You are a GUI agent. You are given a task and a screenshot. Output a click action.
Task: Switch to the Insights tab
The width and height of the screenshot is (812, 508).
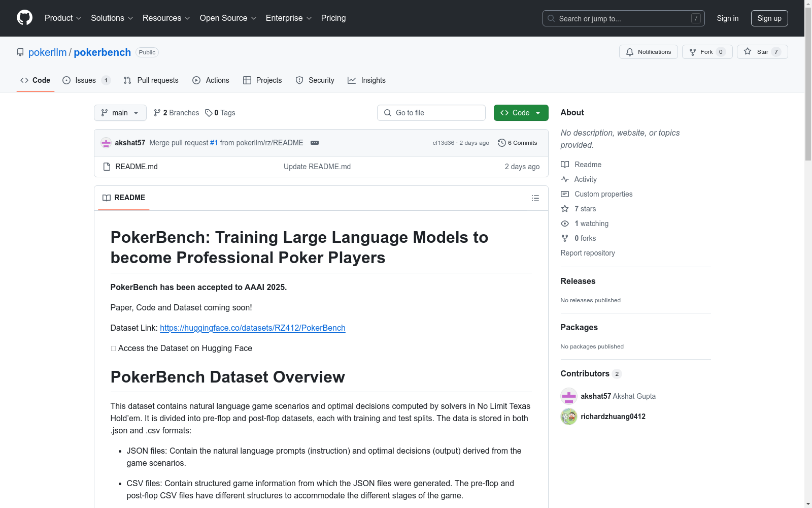[366, 80]
